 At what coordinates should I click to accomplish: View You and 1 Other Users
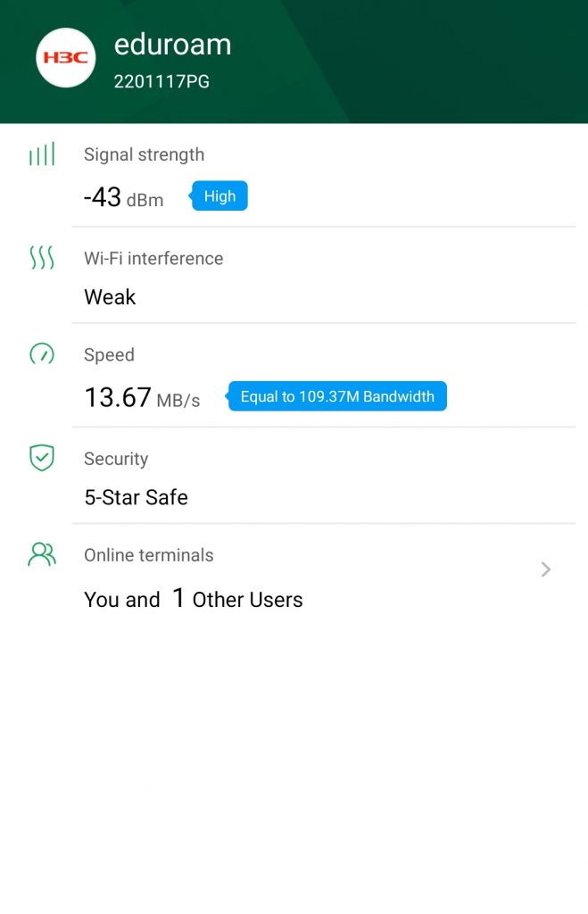click(x=193, y=599)
